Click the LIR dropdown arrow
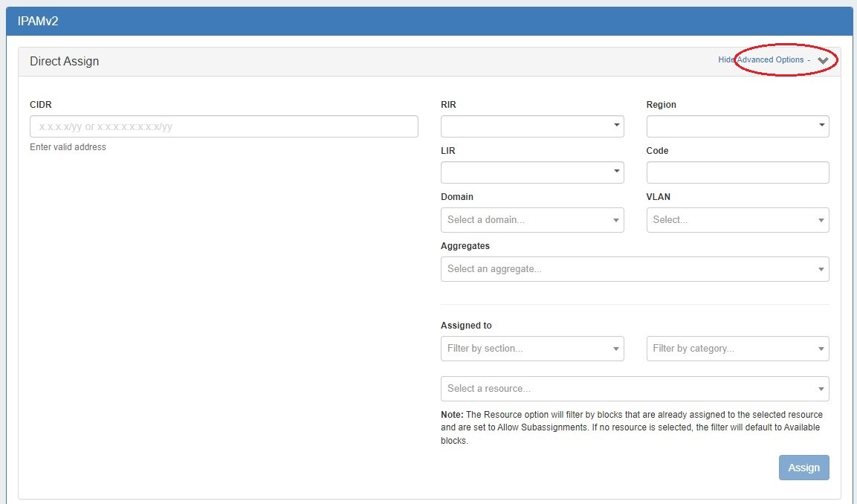 tap(616, 172)
